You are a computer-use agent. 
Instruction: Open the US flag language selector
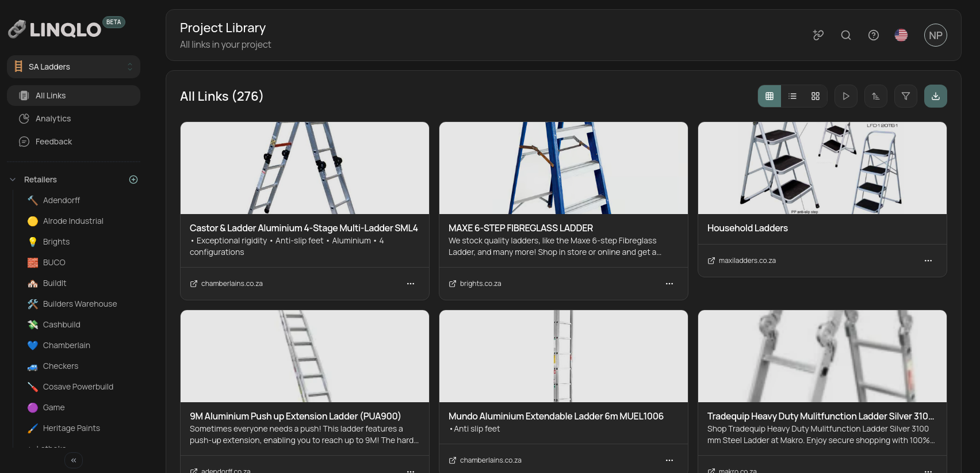[x=901, y=35]
